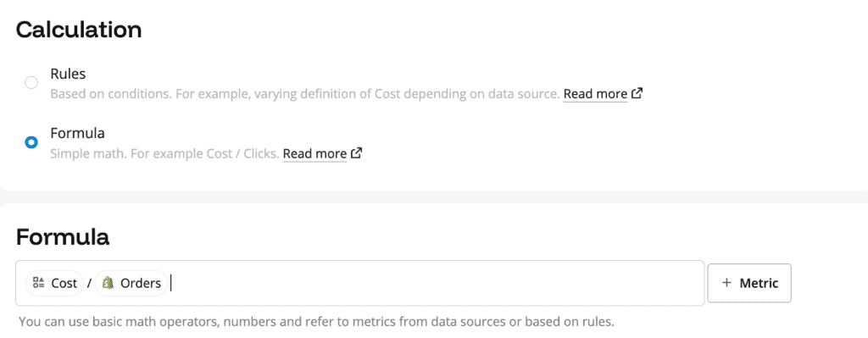Click the division operator between Cost and Orders
Viewport: 868px width, 338px height.
89,284
